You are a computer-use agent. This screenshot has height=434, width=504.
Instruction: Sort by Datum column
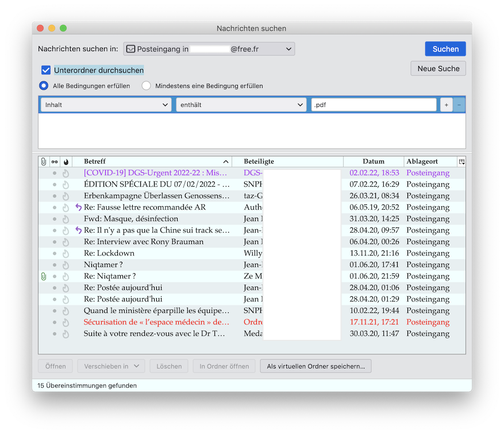(374, 161)
